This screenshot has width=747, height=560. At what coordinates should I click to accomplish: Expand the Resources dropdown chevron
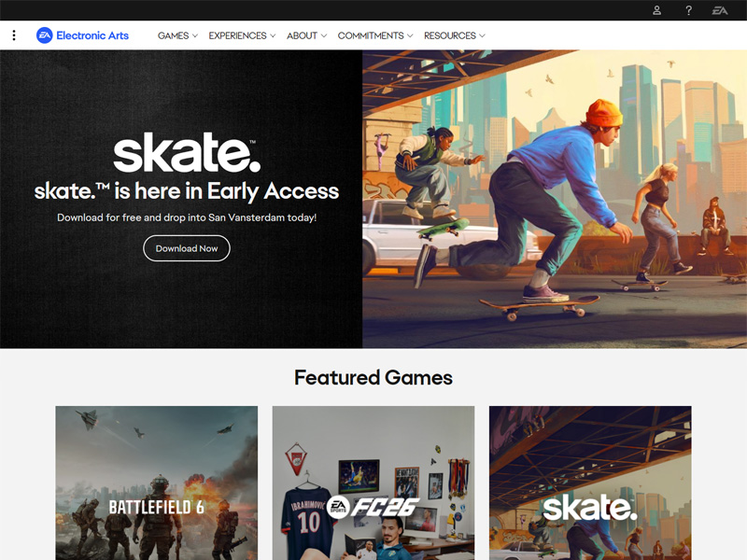(x=482, y=35)
